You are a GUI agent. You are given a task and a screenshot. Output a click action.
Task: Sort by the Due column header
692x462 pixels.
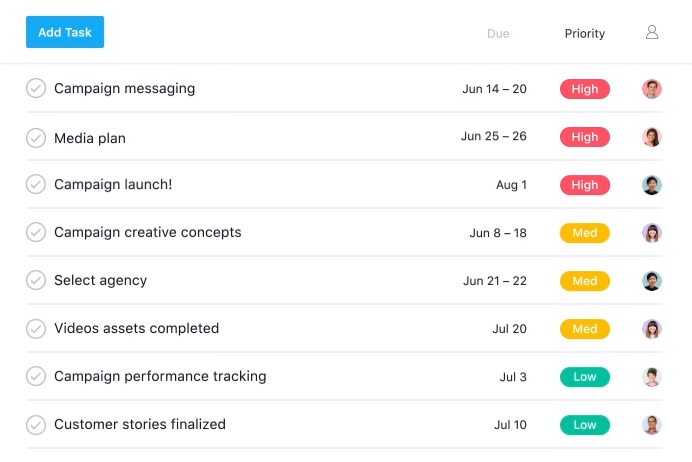(x=498, y=34)
